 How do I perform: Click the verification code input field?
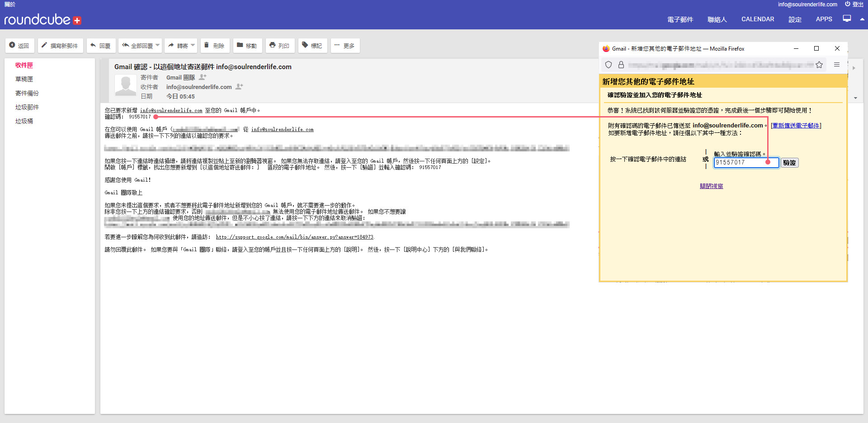click(x=746, y=162)
